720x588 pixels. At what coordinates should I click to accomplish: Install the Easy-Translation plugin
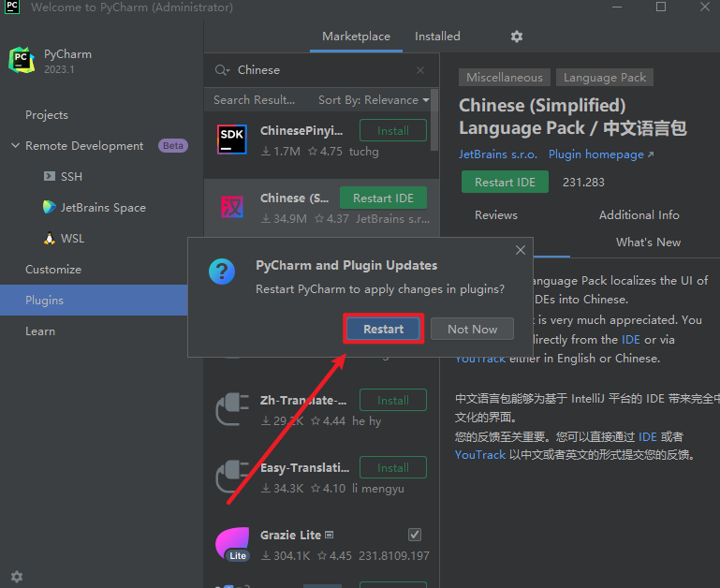[393, 467]
